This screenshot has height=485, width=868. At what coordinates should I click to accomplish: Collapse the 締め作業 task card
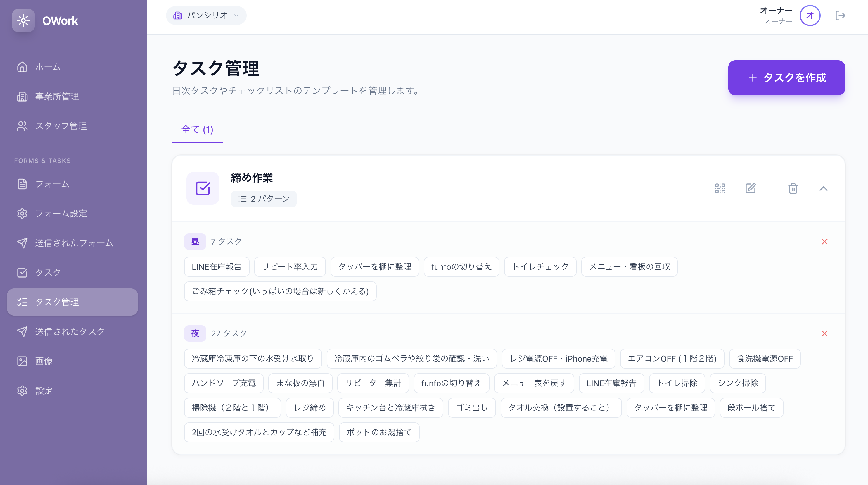click(x=823, y=188)
